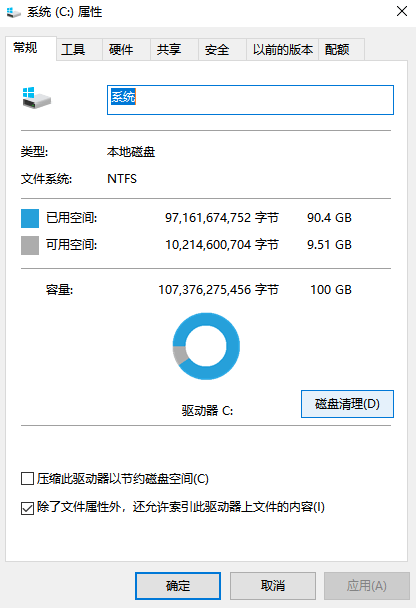
Task: Click the 100 GB capacity text
Action: point(331,290)
